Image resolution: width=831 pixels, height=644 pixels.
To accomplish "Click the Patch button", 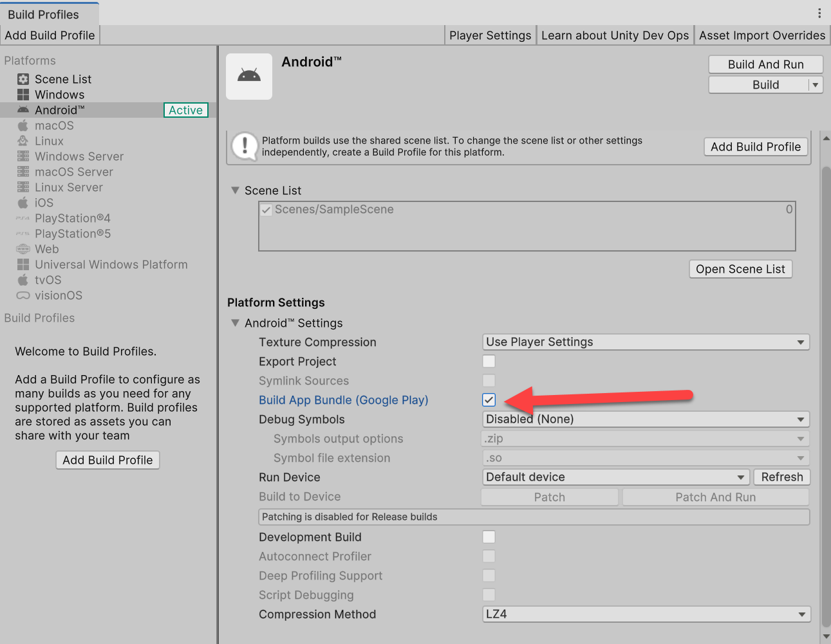I will coord(550,497).
